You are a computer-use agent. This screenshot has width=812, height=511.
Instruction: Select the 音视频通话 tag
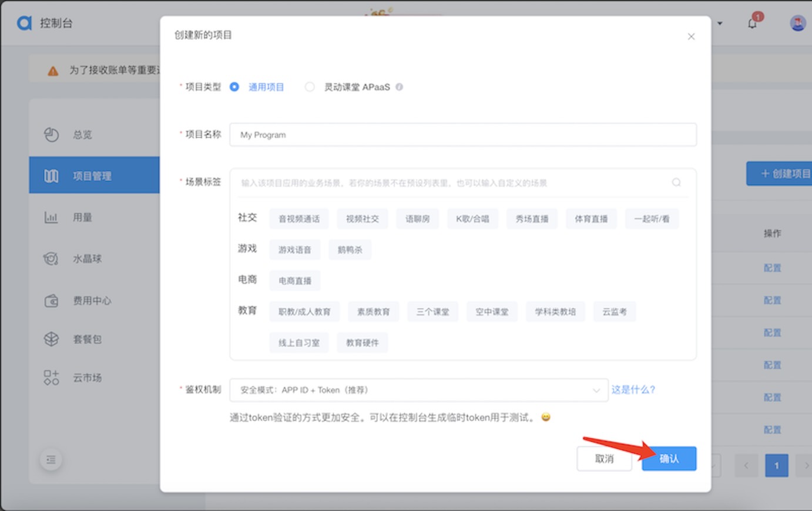click(299, 218)
